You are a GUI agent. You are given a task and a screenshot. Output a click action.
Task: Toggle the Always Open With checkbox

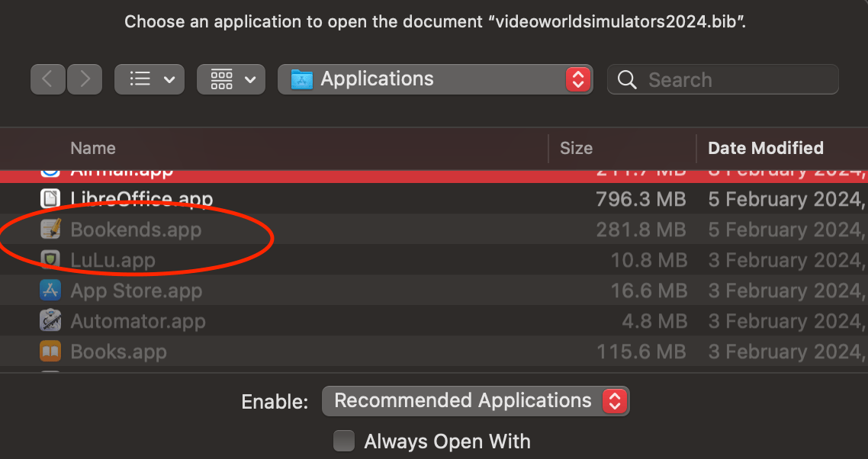[x=344, y=441]
